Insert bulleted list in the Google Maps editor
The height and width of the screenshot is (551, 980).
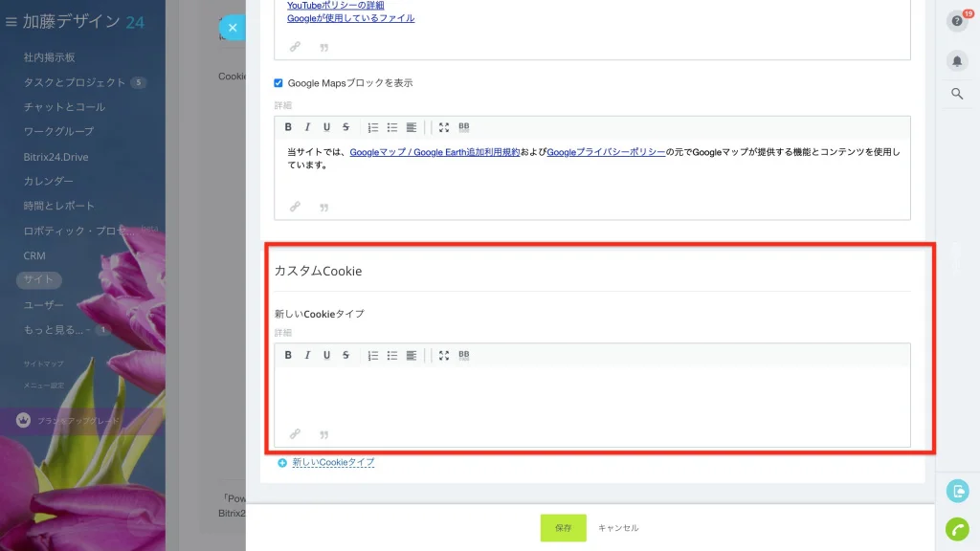(x=391, y=127)
